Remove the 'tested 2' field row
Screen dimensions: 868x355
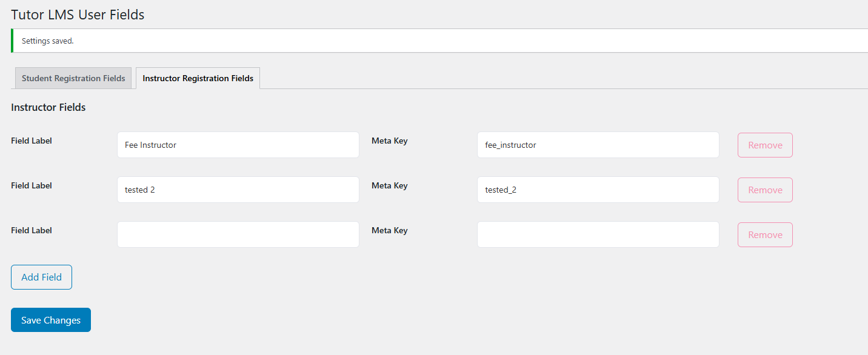click(765, 190)
